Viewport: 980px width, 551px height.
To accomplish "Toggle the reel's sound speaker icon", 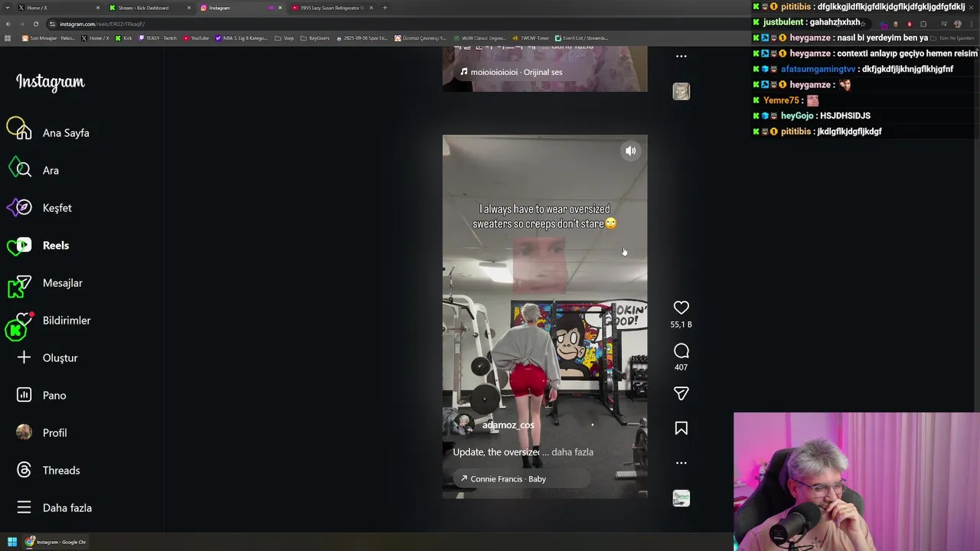I will click(631, 151).
